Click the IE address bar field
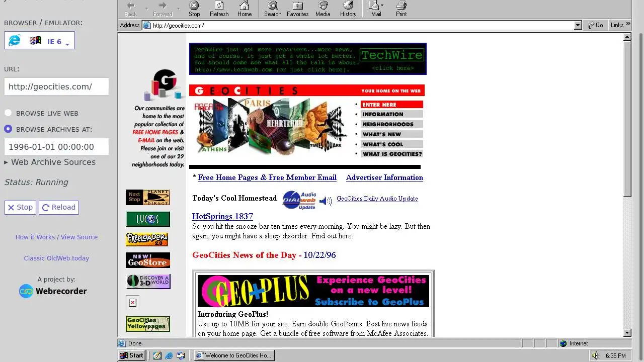This screenshot has width=644, height=362. coord(362,25)
